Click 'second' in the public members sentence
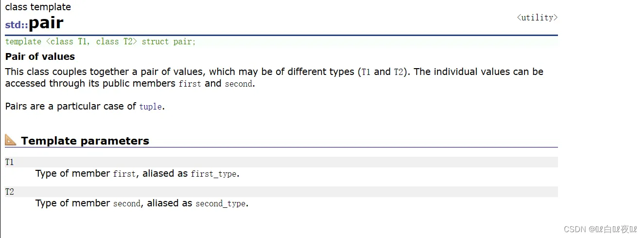644x238 pixels. (x=238, y=84)
